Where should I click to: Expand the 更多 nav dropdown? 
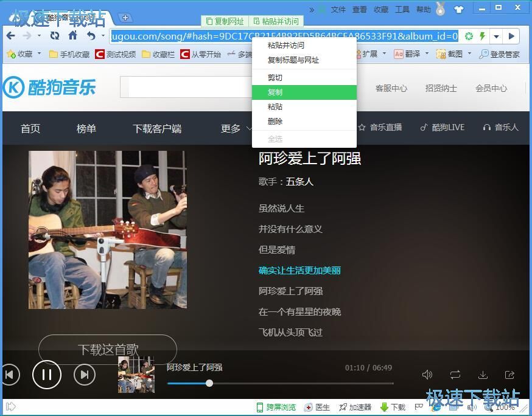236,128
